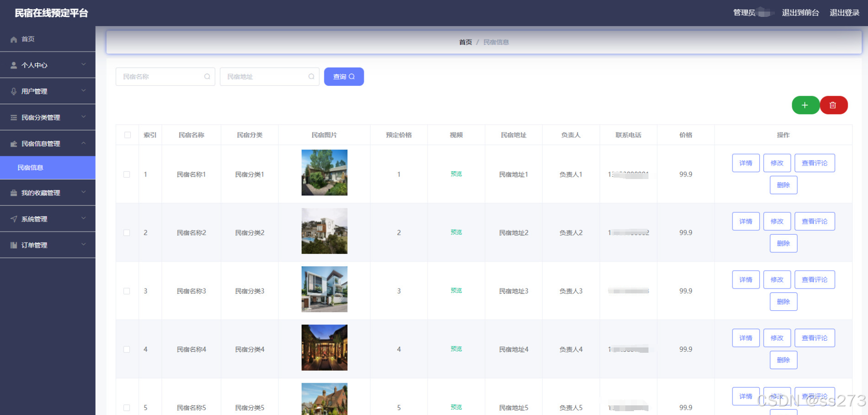The width and height of the screenshot is (868, 415).
Task: Click the home icon beside 首页
Action: click(14, 40)
